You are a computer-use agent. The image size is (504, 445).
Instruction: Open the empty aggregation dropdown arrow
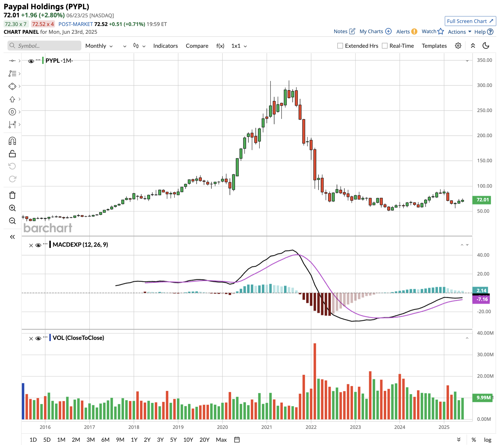[125, 46]
